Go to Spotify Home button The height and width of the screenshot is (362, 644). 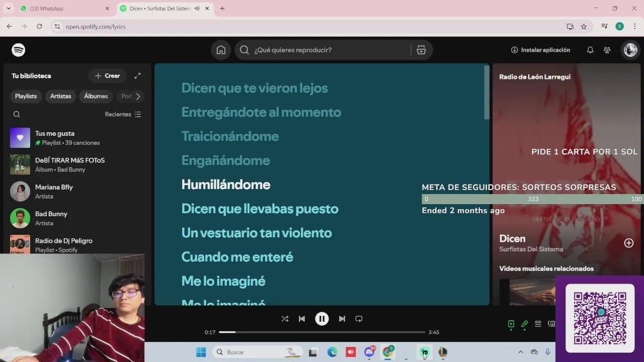tap(221, 50)
